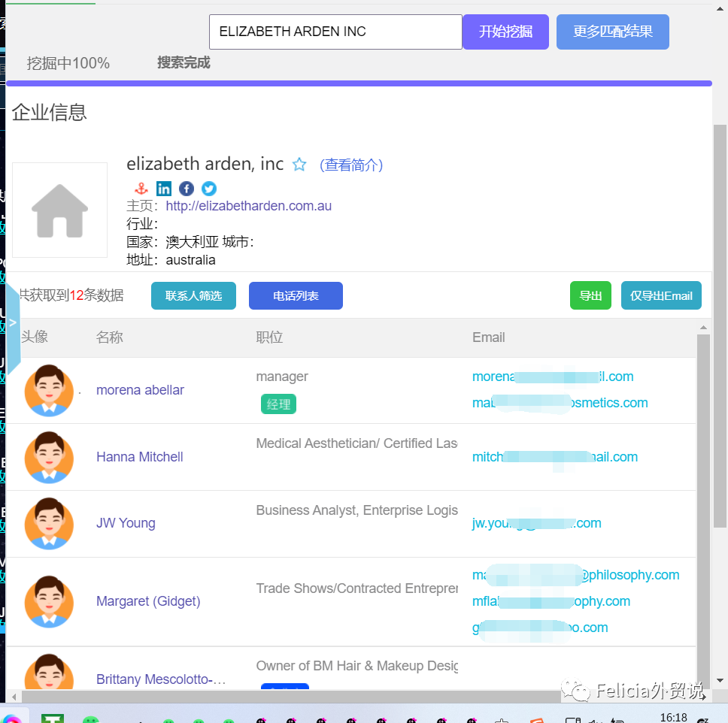Open the 电话列表 phone list
This screenshot has height=723, width=728.
point(296,295)
